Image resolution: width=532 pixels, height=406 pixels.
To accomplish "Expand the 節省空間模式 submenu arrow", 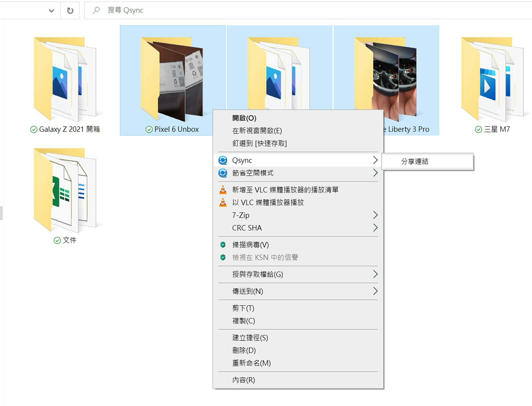I will [375, 173].
